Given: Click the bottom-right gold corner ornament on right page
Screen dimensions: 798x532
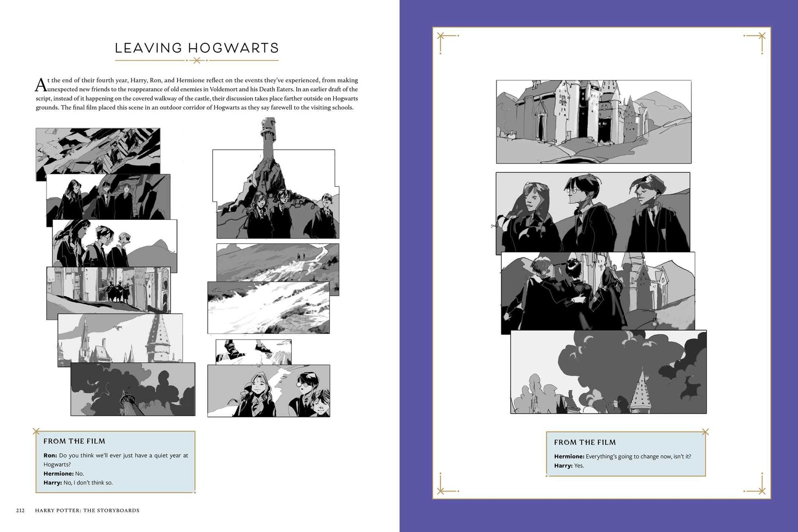Looking at the screenshot, I should (x=761, y=490).
